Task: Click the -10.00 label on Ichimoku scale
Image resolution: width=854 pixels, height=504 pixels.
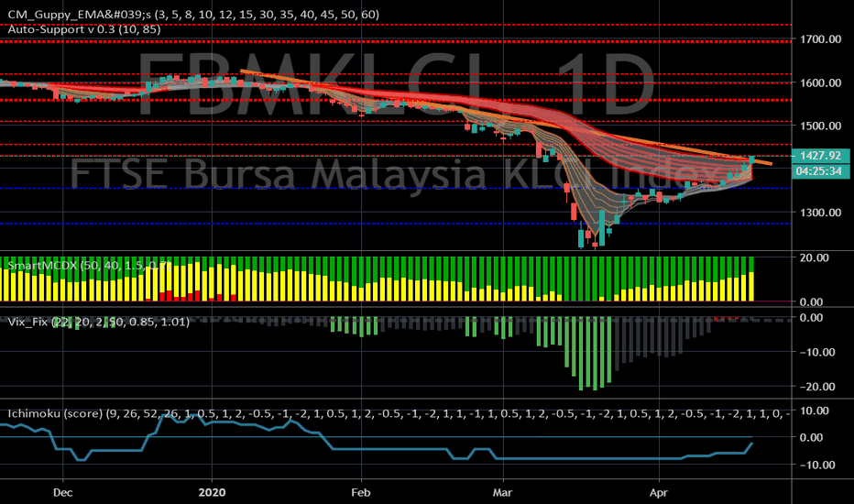Action: (x=817, y=465)
